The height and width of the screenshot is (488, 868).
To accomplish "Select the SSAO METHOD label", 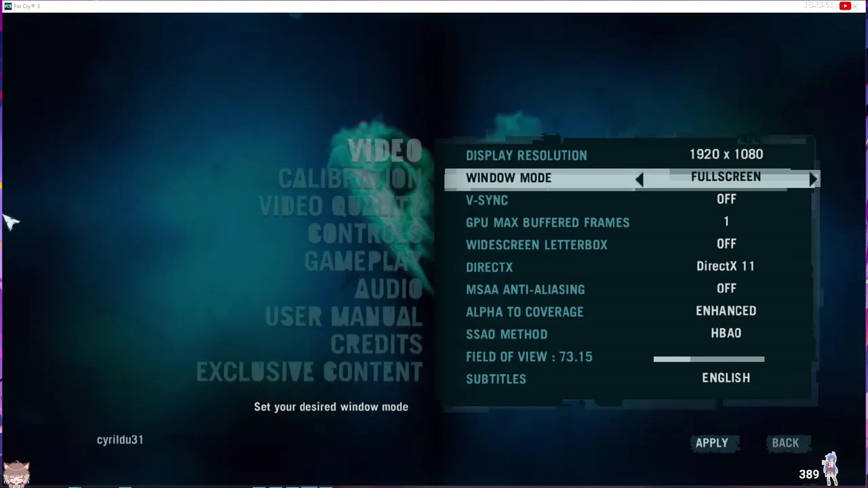I will (x=507, y=335).
